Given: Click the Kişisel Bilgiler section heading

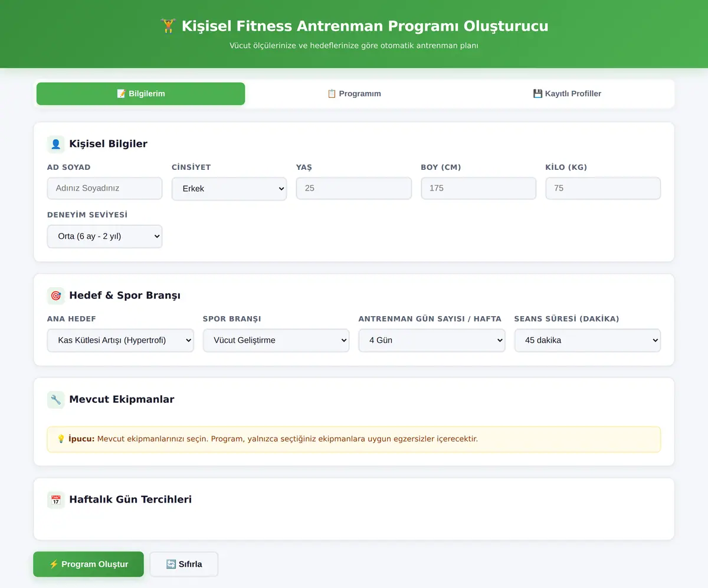Looking at the screenshot, I should 108,144.
